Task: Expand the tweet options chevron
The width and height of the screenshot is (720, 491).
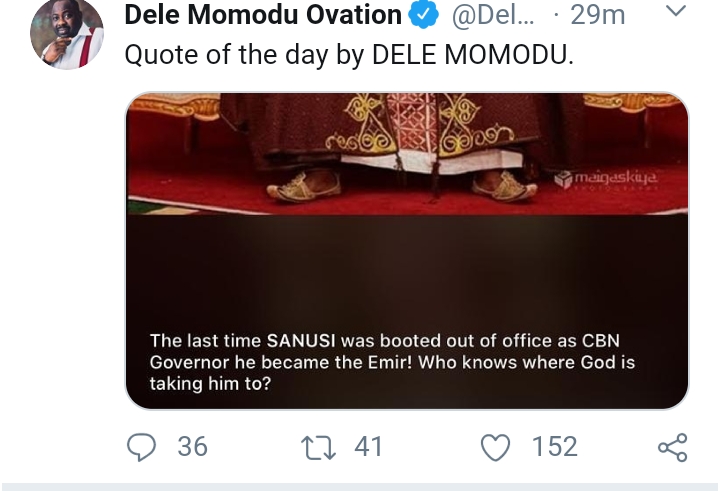Action: 676,12
